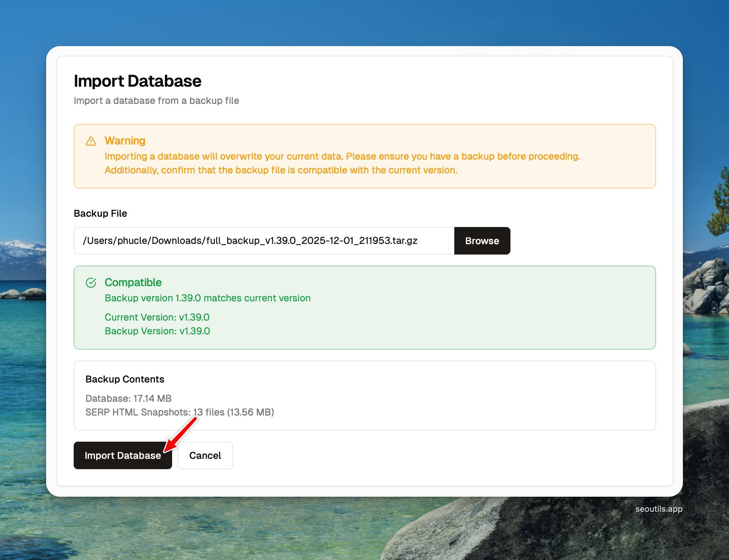Click the 'Backup Version: v1.39.0' line
This screenshot has width=729, height=560.
pyautogui.click(x=157, y=331)
